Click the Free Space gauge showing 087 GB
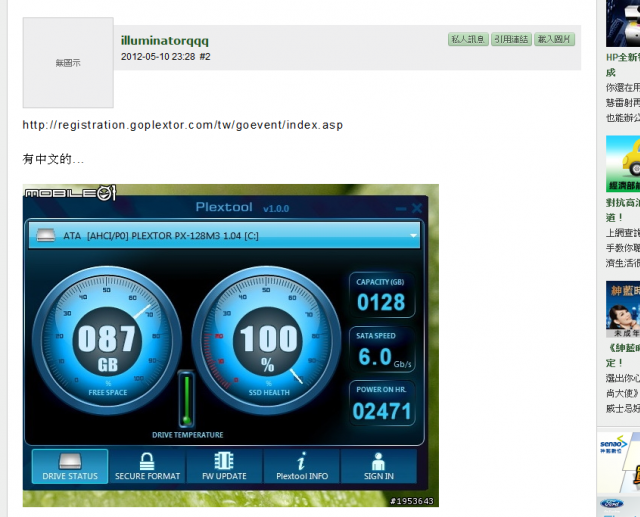640x517 pixels. point(107,341)
